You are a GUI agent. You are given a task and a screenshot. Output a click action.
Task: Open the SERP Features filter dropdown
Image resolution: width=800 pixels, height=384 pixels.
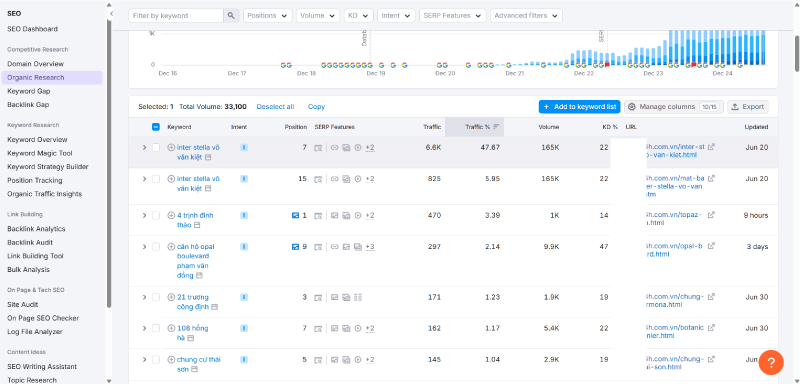point(453,16)
